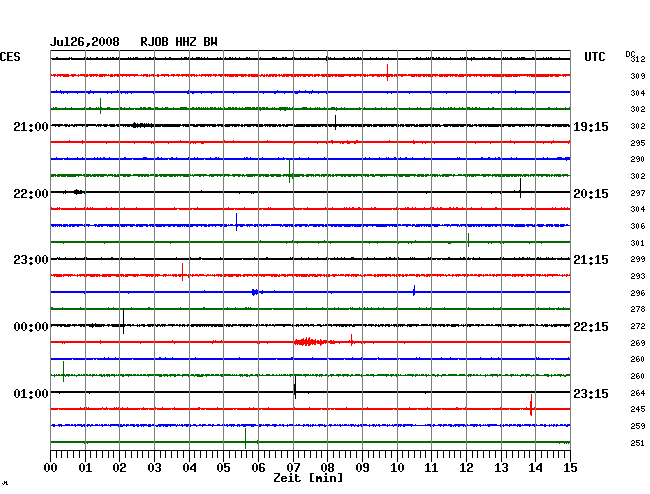Select DC value 299
The width and height of the screenshot is (650, 494).
tap(638, 259)
